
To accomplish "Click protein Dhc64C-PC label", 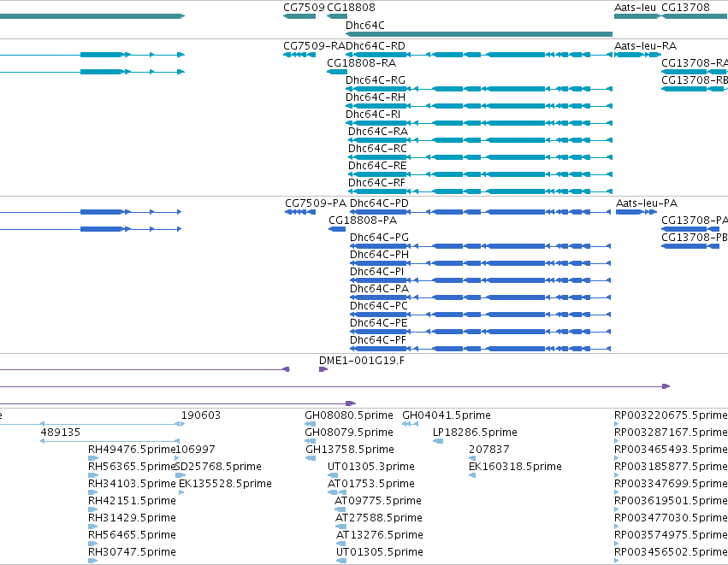I will (x=379, y=306).
